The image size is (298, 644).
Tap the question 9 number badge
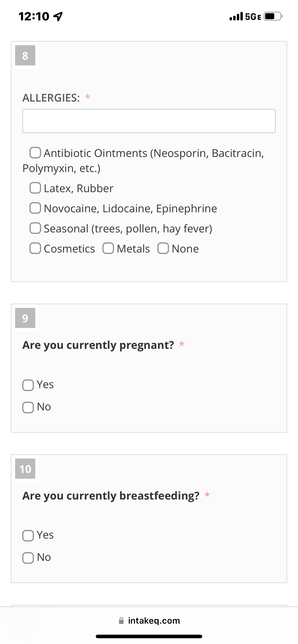click(x=25, y=318)
